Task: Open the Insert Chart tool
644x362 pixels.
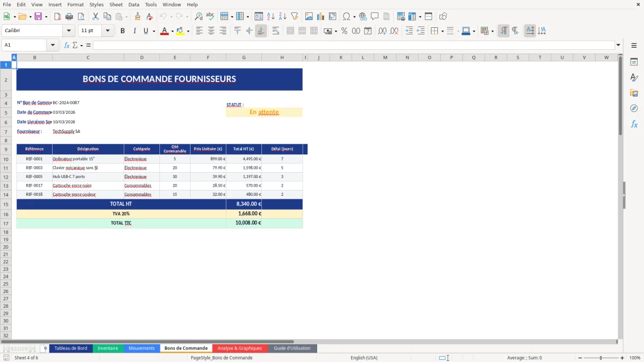Action: tap(320, 16)
